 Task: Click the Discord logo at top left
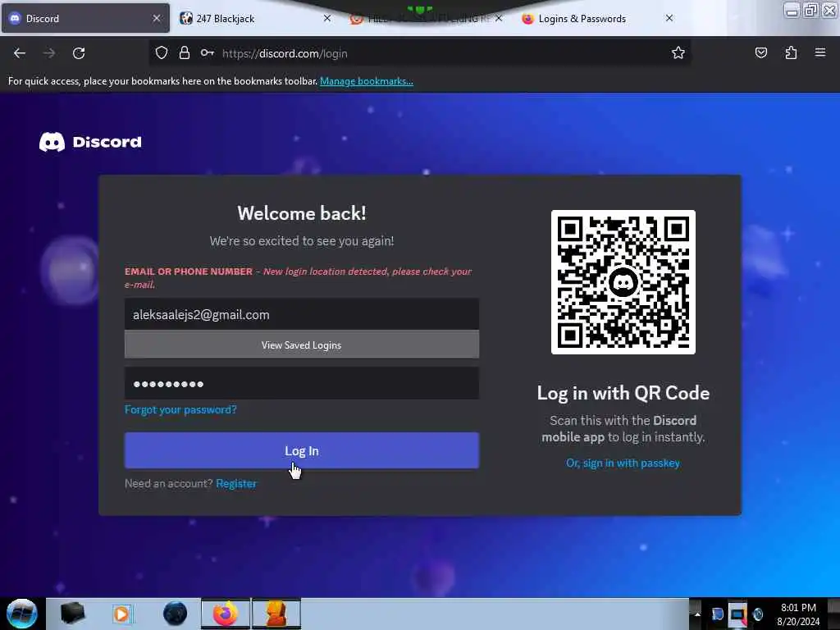[90, 142]
